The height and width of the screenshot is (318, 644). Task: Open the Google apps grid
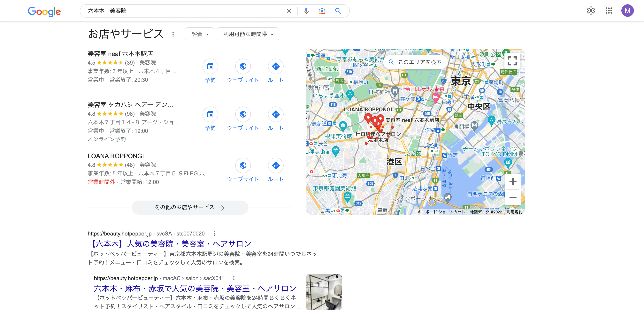[x=609, y=11]
